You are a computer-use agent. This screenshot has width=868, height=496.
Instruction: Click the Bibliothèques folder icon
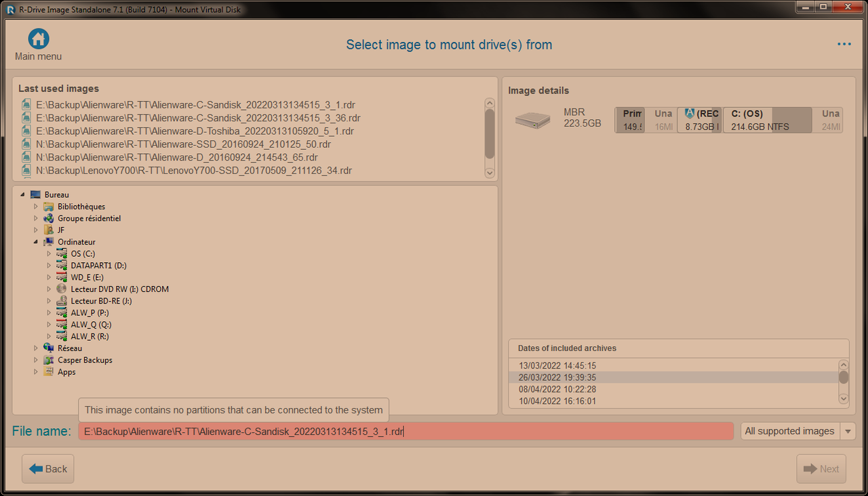pos(49,207)
